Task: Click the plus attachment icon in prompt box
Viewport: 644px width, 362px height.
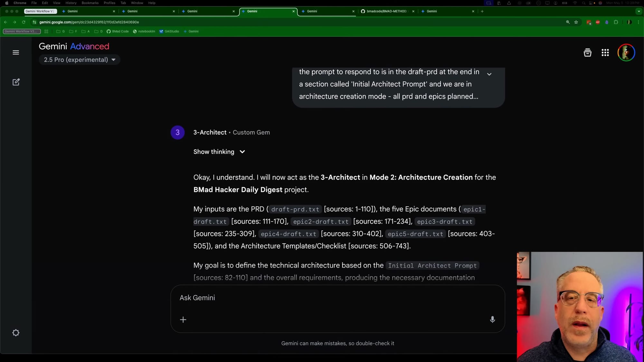Action: click(x=183, y=320)
